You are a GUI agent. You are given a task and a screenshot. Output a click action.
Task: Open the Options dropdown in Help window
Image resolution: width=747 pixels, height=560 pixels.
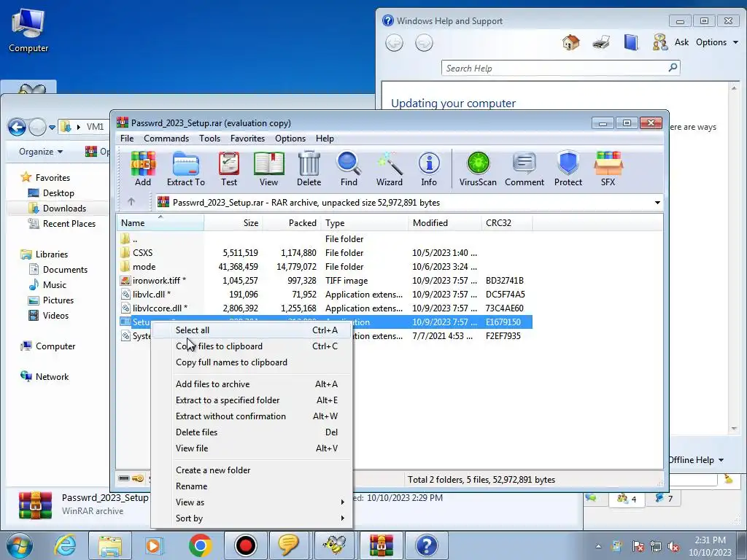click(x=717, y=42)
